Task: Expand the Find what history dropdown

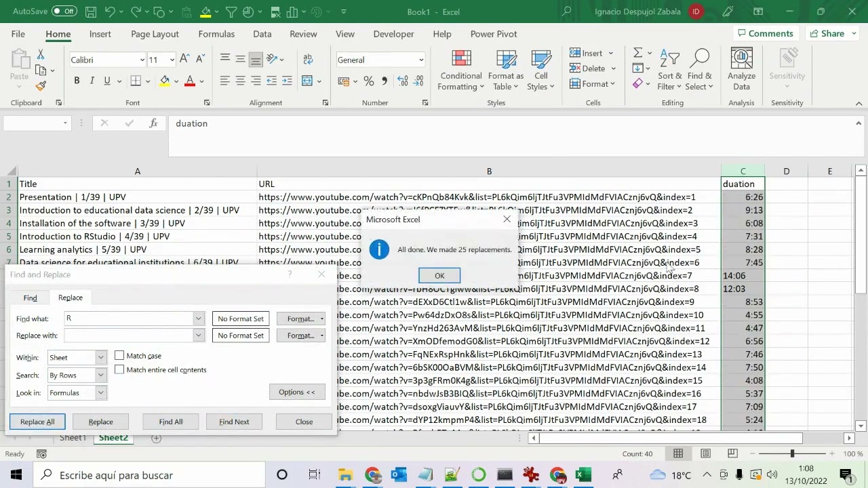Action: pyautogui.click(x=198, y=319)
